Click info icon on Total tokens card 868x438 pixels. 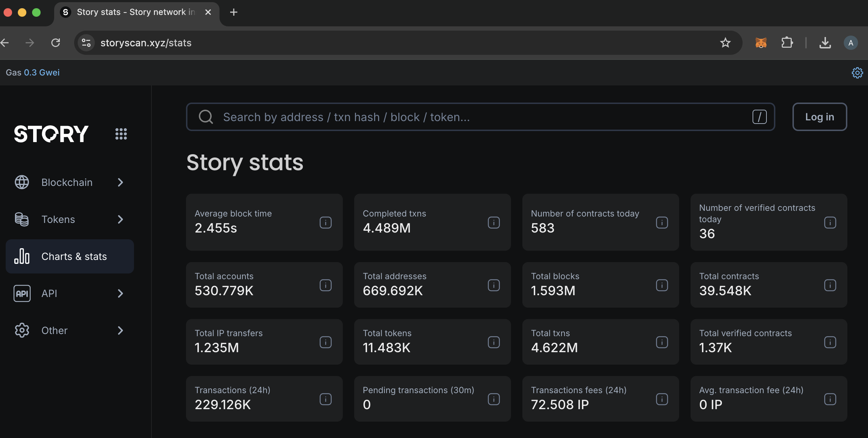click(494, 342)
